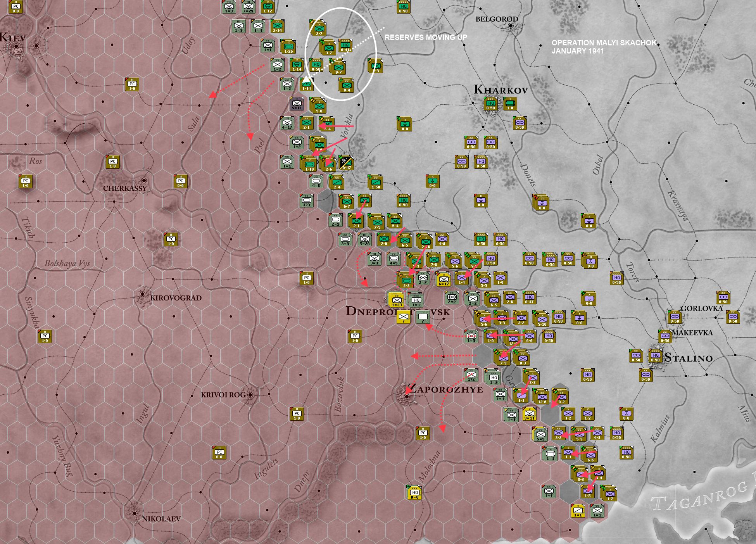
Task: Select the yellow HQ 0=0 counter
Action: [x=414, y=492]
